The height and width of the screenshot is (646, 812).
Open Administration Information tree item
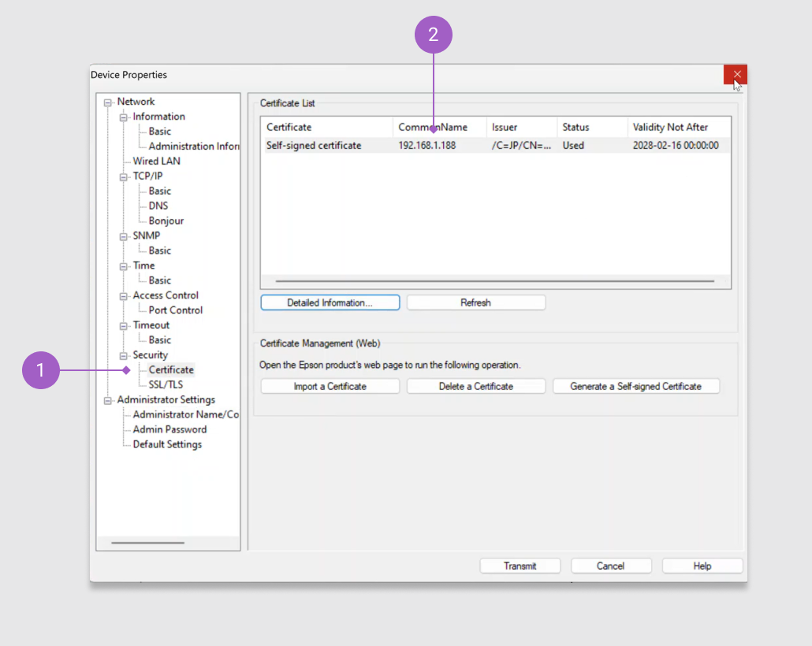pyautogui.click(x=194, y=147)
